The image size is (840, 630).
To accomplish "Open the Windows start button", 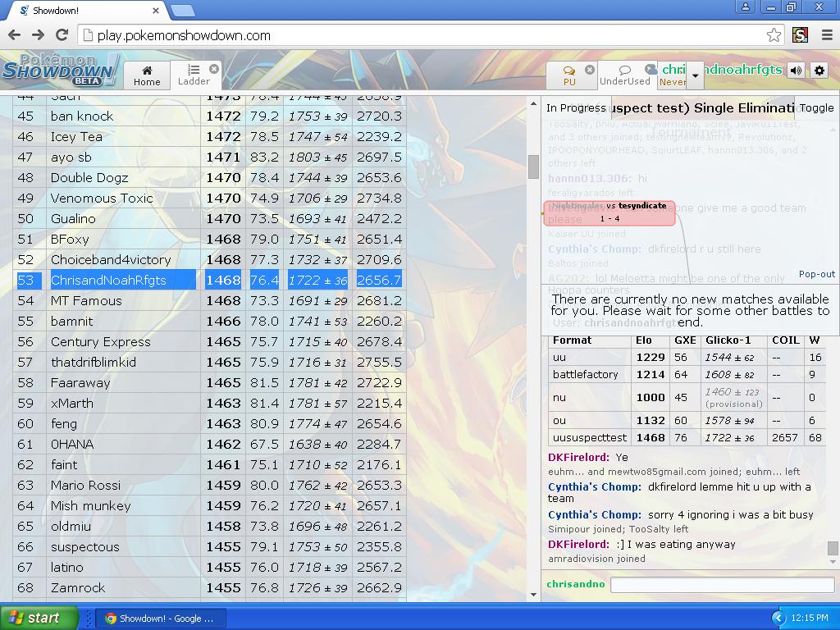I will point(39,619).
